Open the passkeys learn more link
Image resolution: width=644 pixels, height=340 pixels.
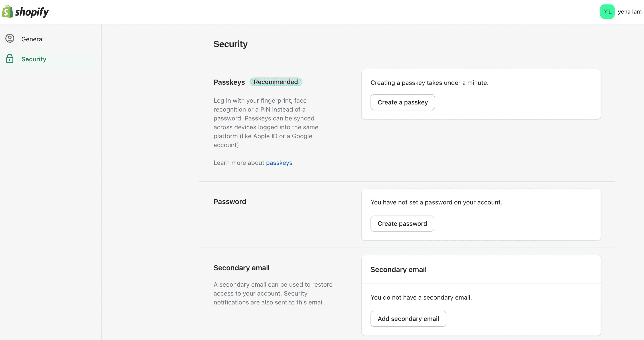[279, 163]
